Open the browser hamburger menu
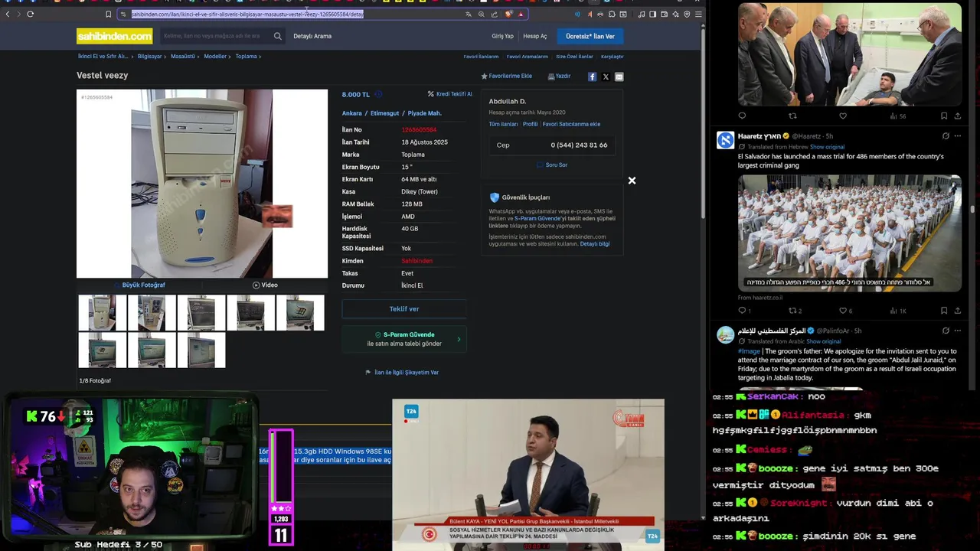980x551 pixels. pyautogui.click(x=698, y=14)
